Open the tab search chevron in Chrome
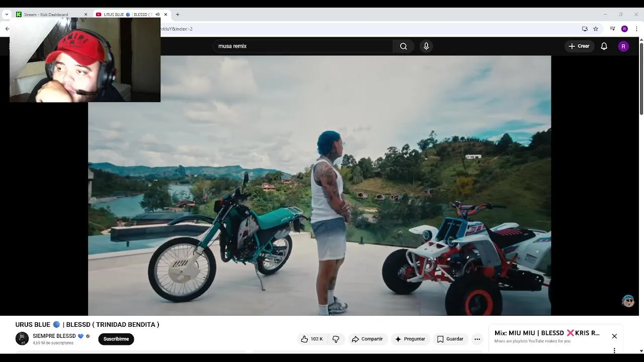 pos(7,15)
